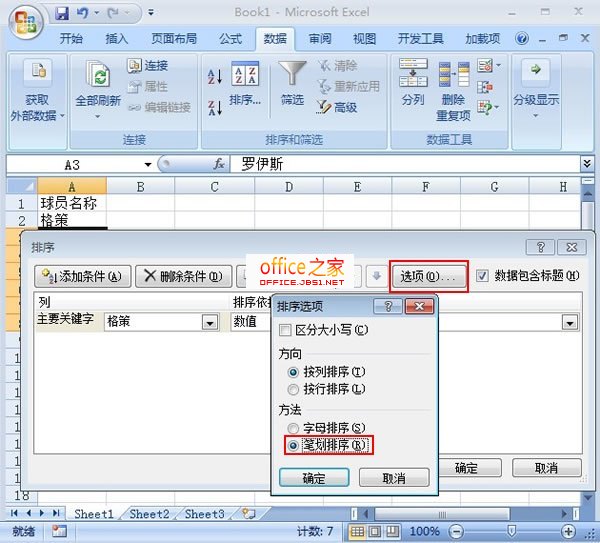Open Excel help question icon
The width and height of the screenshot is (600, 543).
click(522, 38)
